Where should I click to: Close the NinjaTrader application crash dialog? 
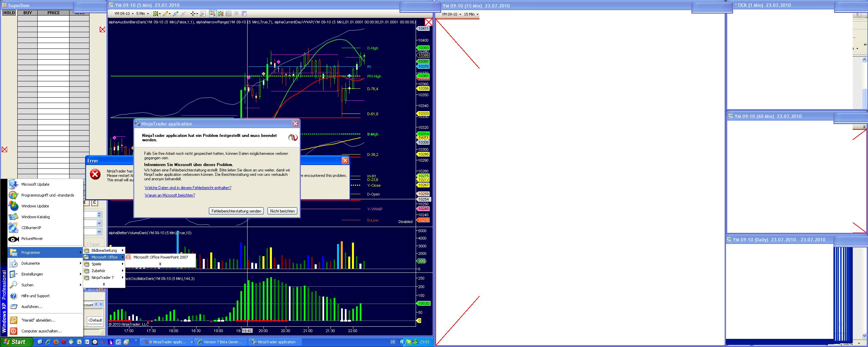[295, 124]
